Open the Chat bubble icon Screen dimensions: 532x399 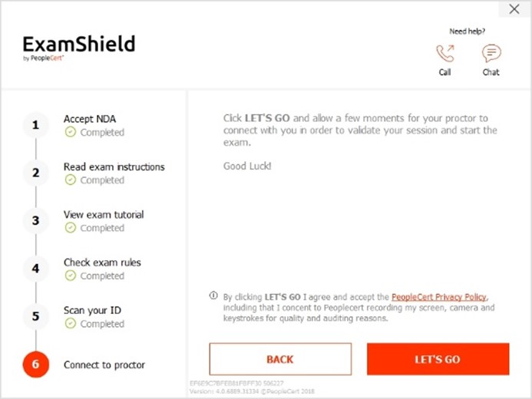coord(491,53)
